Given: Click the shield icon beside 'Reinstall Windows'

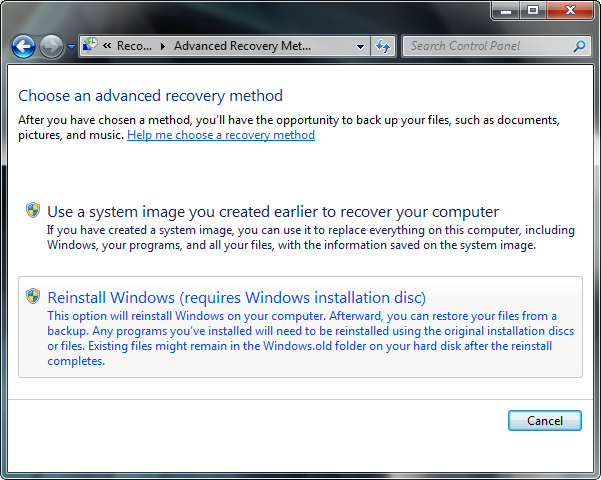Looking at the screenshot, I should coord(33,296).
